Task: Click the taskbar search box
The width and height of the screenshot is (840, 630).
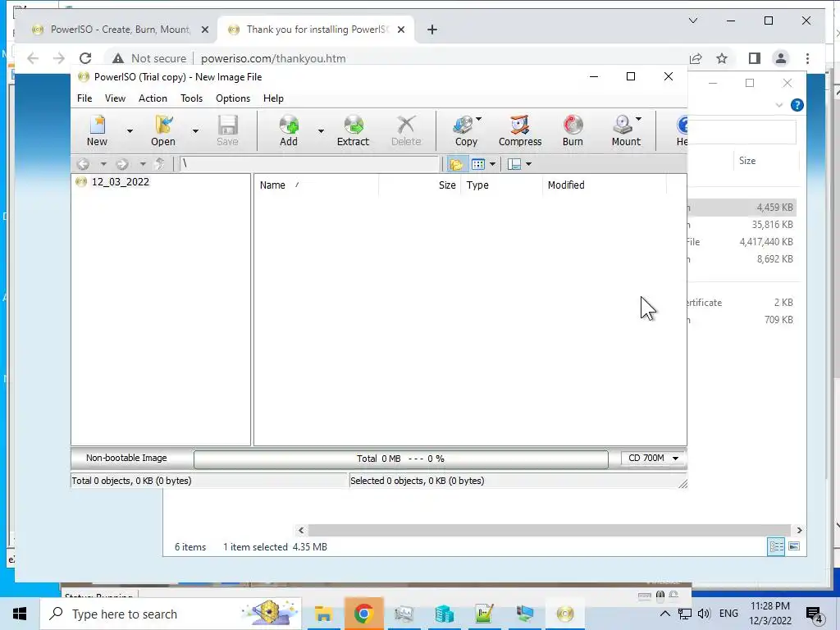Action: [x=171, y=614]
